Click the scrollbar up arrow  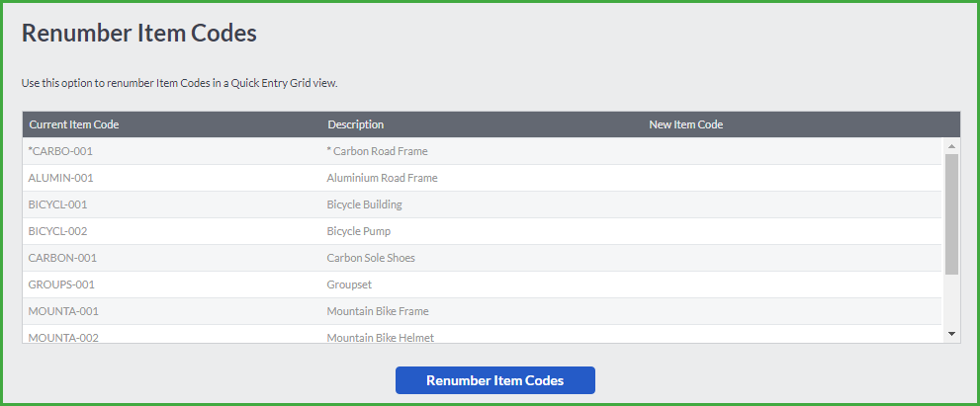tap(951, 146)
